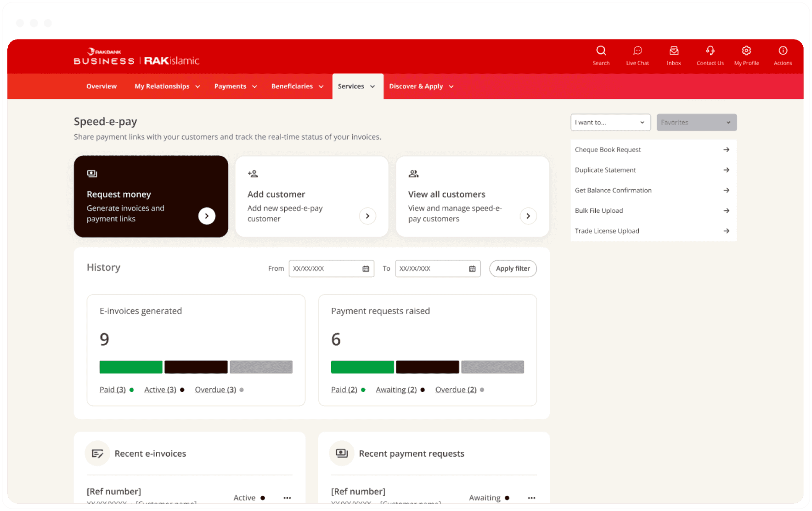Expand the Beneficiaries dropdown menu

pos(297,86)
